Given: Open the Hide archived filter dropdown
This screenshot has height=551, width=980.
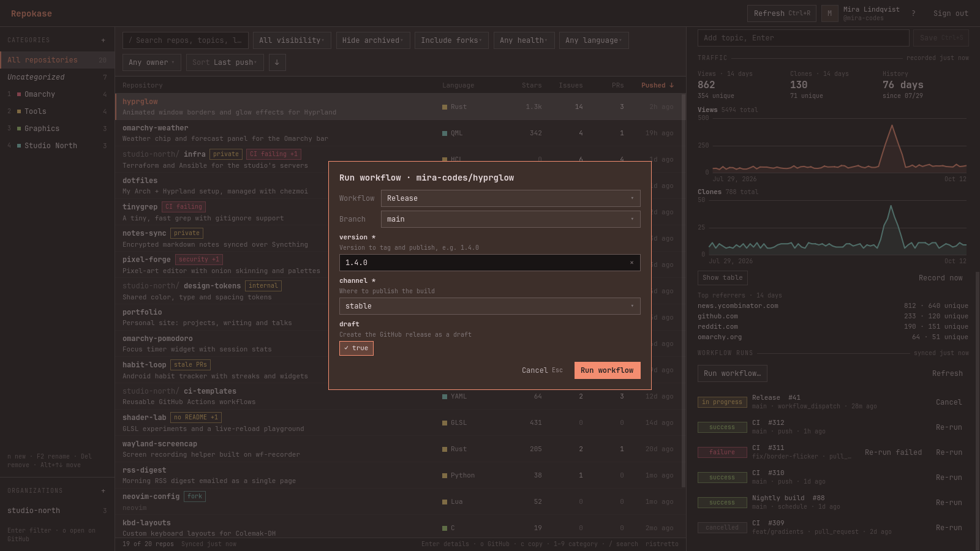Looking at the screenshot, I should click(373, 40).
